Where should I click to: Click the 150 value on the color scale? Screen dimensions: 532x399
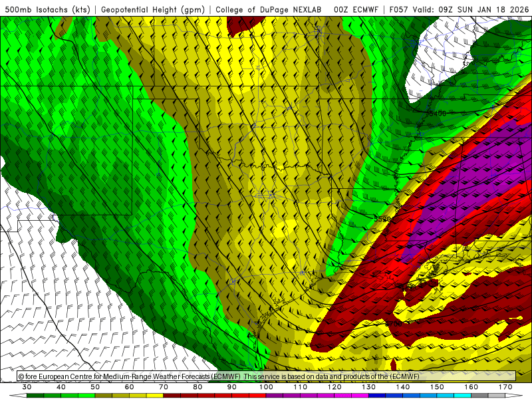[437, 387]
